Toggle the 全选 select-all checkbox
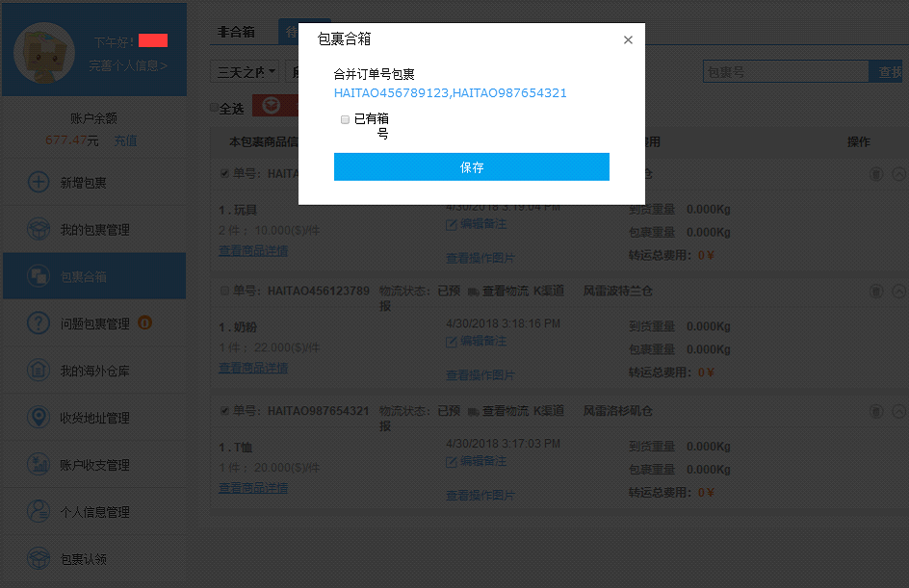The height and width of the screenshot is (588, 909). pyautogui.click(x=214, y=108)
